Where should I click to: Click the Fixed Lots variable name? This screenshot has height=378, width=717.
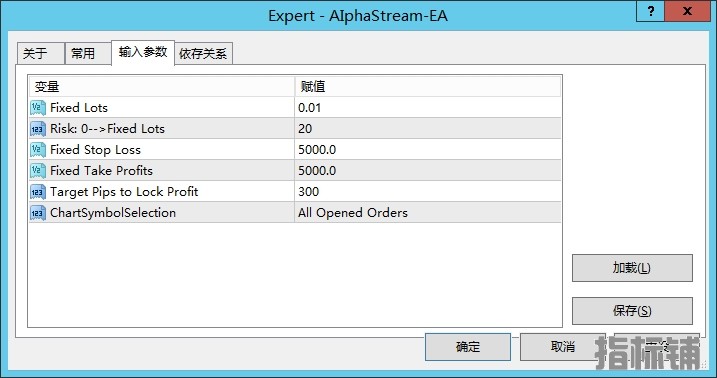point(79,108)
